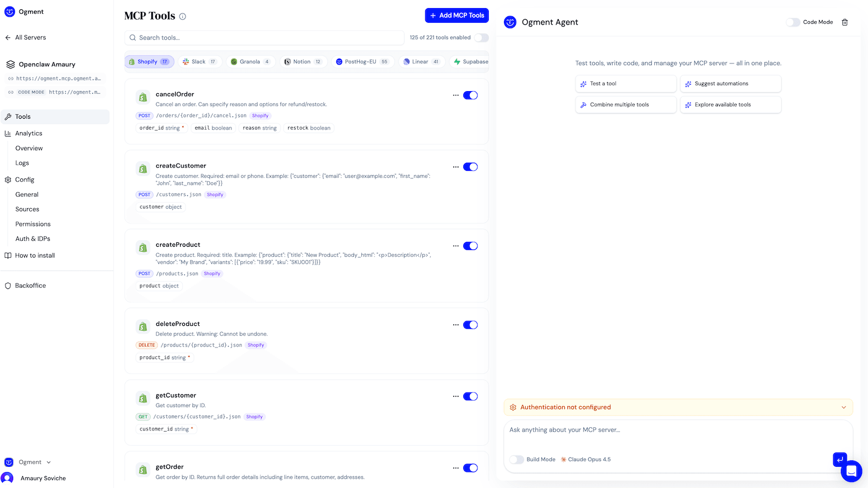Click the Shopify icon on the createCustomer card
Screen dimensions: 868x488
coord(143,169)
